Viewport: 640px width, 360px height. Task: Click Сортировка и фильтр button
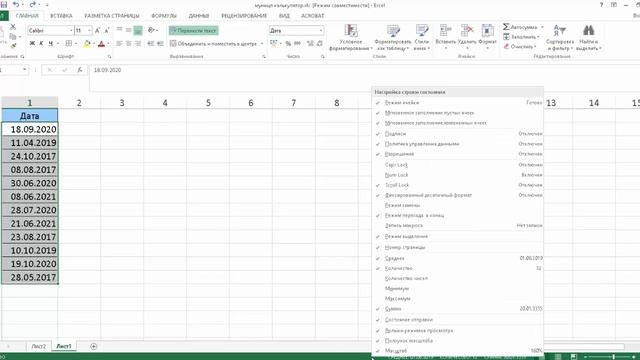(x=560, y=38)
